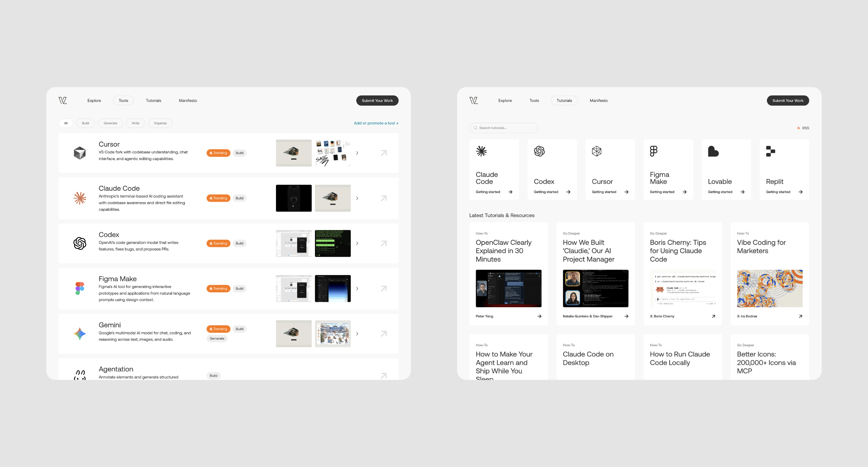Screen dimensions: 868x467
Task: Open Codex's external link arrow in tools list
Action: coord(383,243)
